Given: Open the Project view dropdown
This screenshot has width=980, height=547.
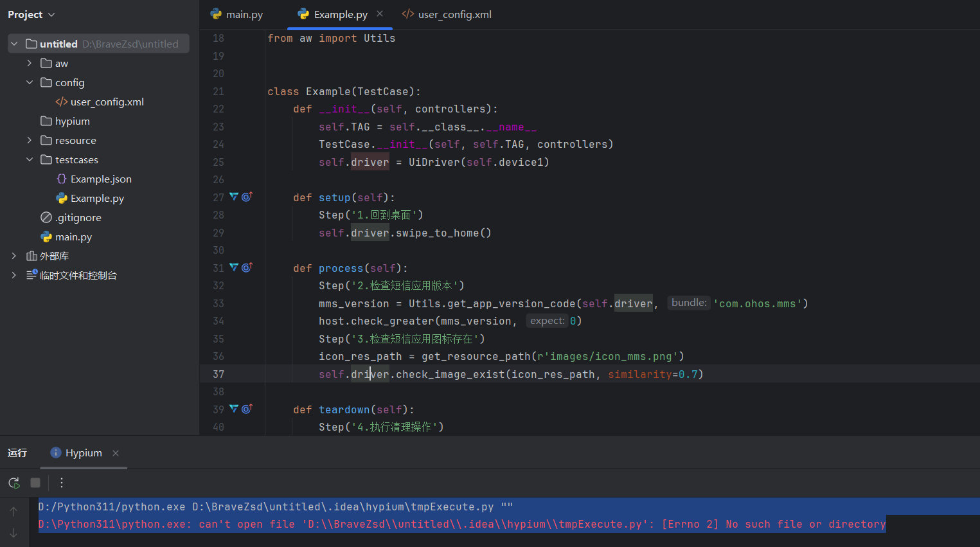Looking at the screenshot, I should [x=31, y=14].
